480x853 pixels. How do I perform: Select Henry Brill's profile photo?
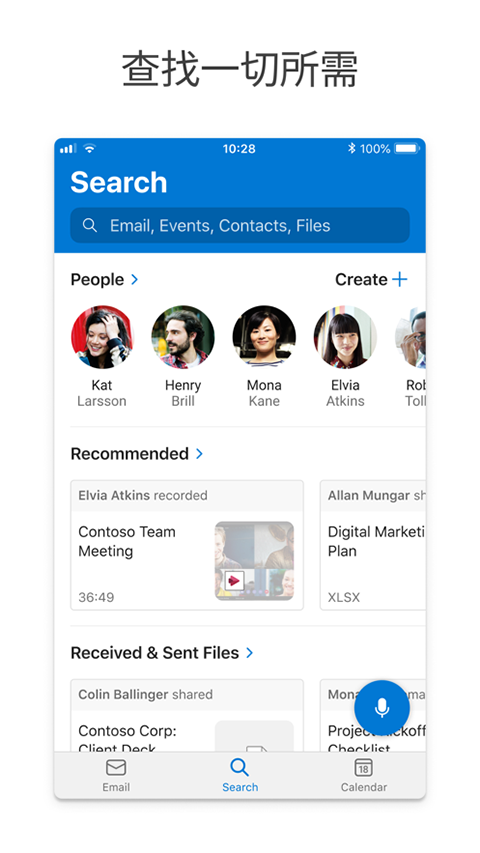point(183,337)
